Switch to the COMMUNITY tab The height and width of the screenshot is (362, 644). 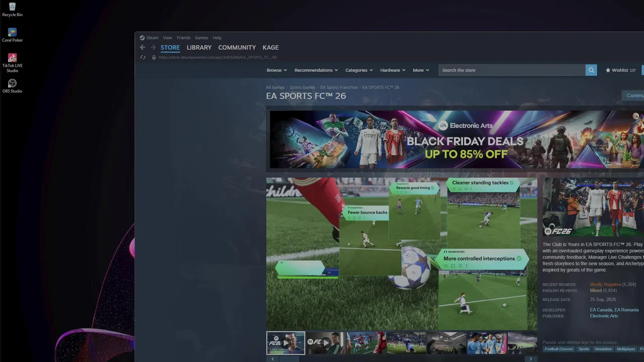click(237, 48)
